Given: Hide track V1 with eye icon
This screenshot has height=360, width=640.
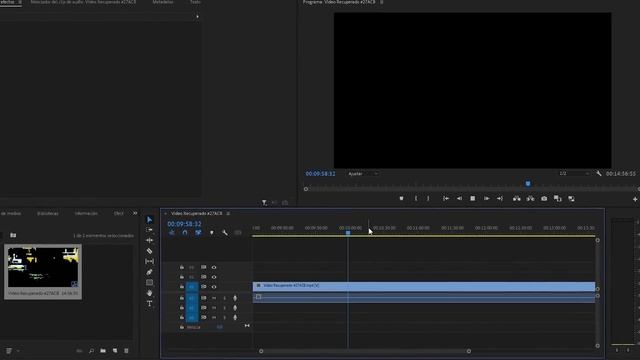Looking at the screenshot, I should click(214, 287).
